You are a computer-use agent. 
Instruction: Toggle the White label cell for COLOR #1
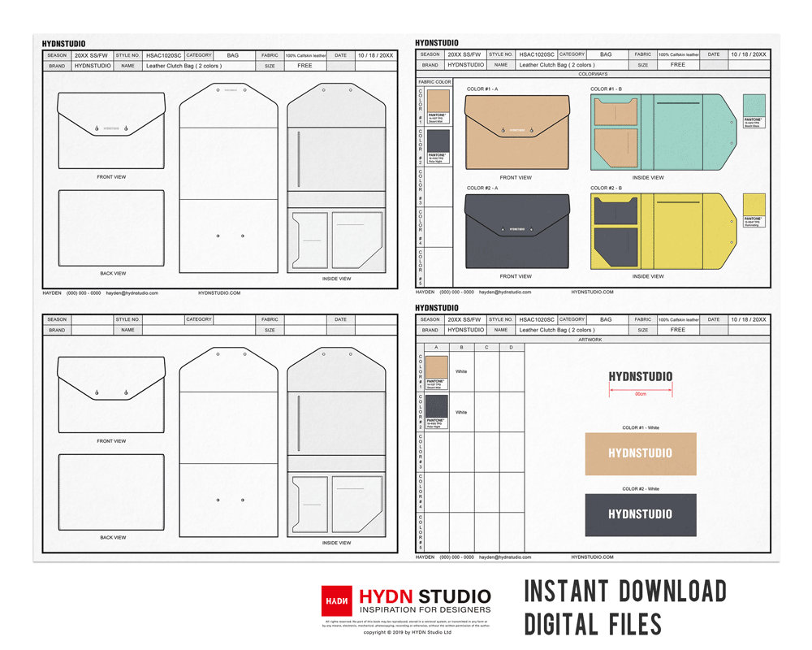460,370
